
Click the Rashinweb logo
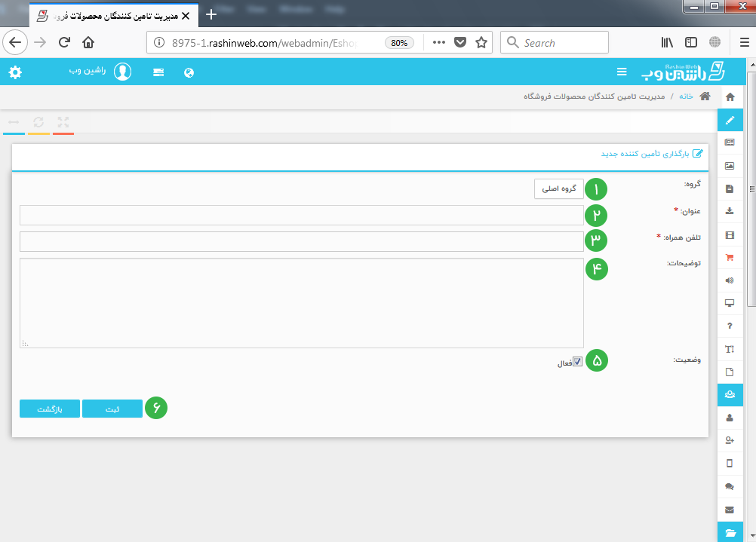(683, 72)
